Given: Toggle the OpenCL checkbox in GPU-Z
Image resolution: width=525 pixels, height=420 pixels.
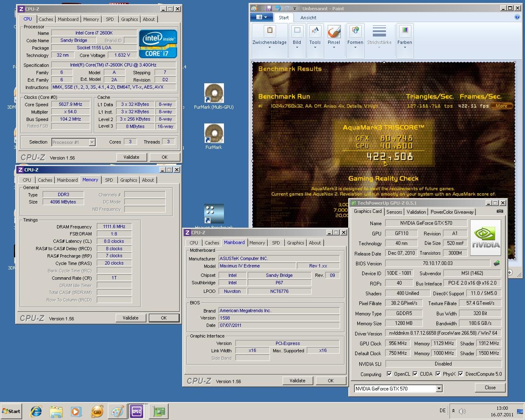Looking at the screenshot, I should [389, 374].
